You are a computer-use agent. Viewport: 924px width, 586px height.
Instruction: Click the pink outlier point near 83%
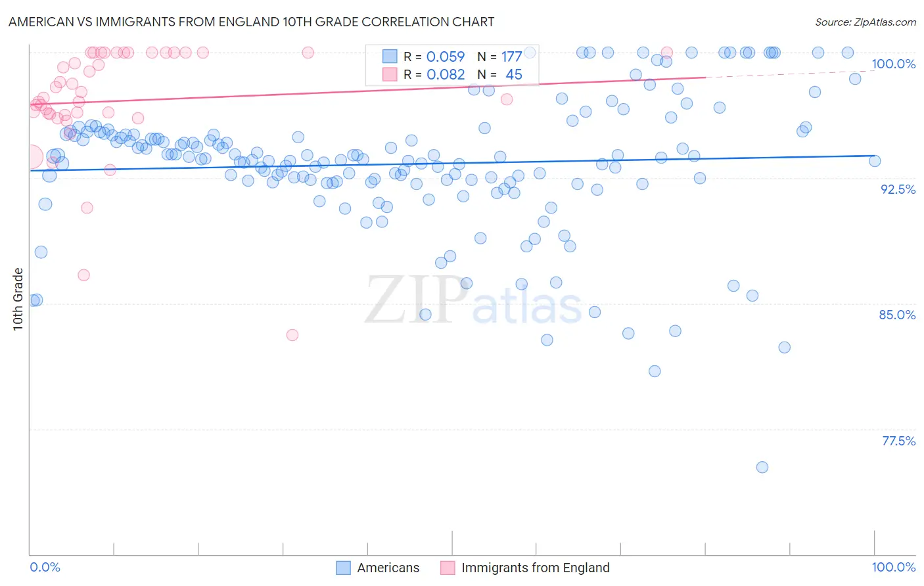point(292,335)
